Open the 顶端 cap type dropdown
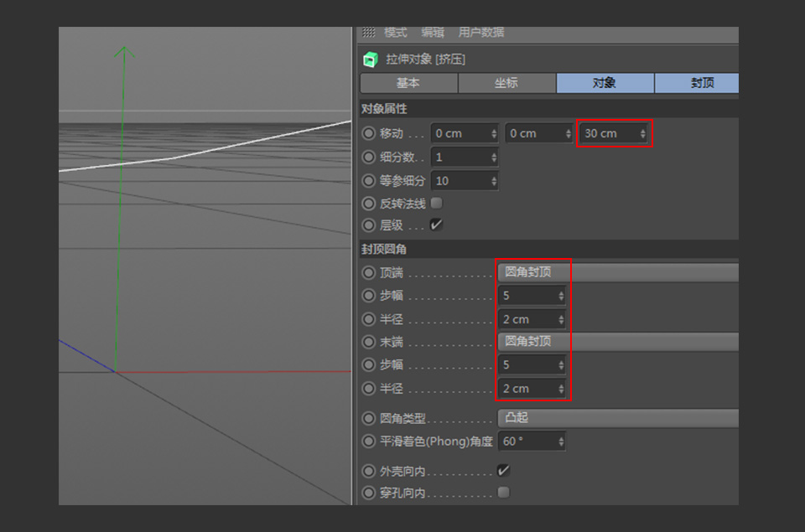 [x=618, y=272]
